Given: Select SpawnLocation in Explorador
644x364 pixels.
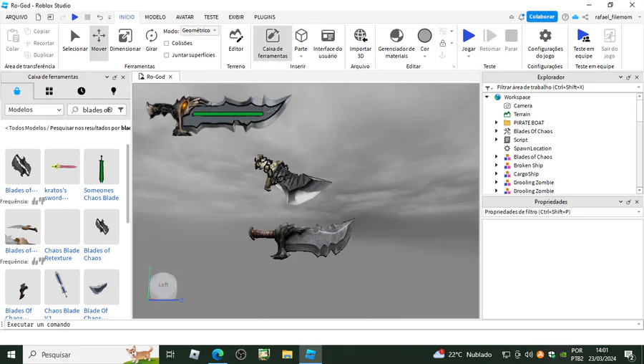Looking at the screenshot, I should pos(532,148).
